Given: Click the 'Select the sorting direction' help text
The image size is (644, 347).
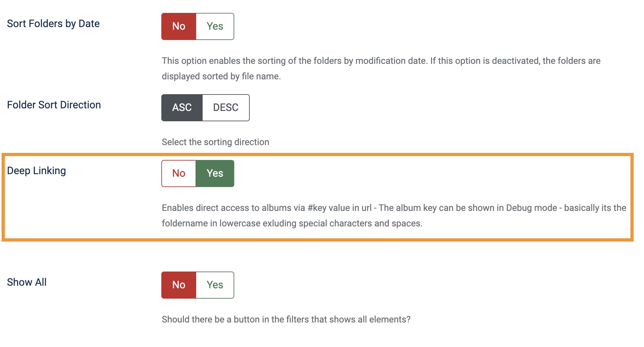Looking at the screenshot, I should (x=216, y=142).
